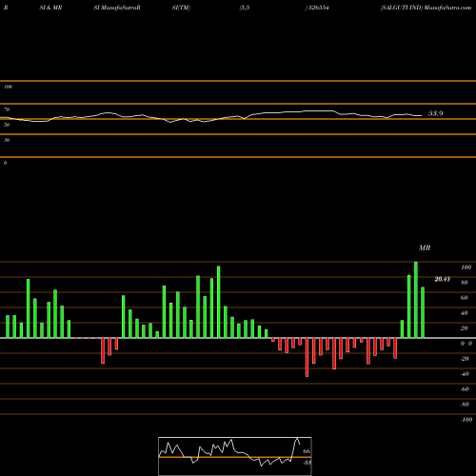
Task: Click the white RSI line in upper panel
Action: coord(211,116)
